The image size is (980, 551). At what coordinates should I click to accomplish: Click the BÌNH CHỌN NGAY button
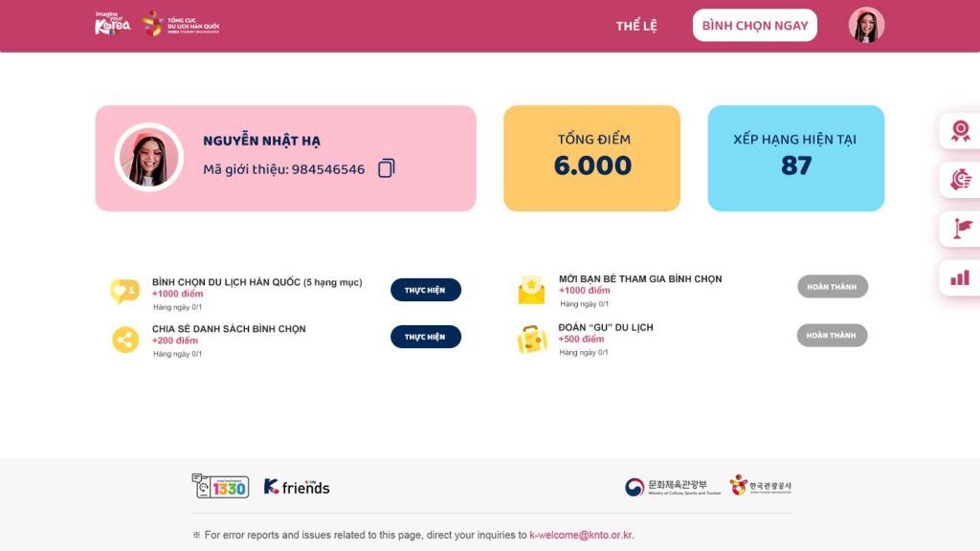(x=755, y=26)
